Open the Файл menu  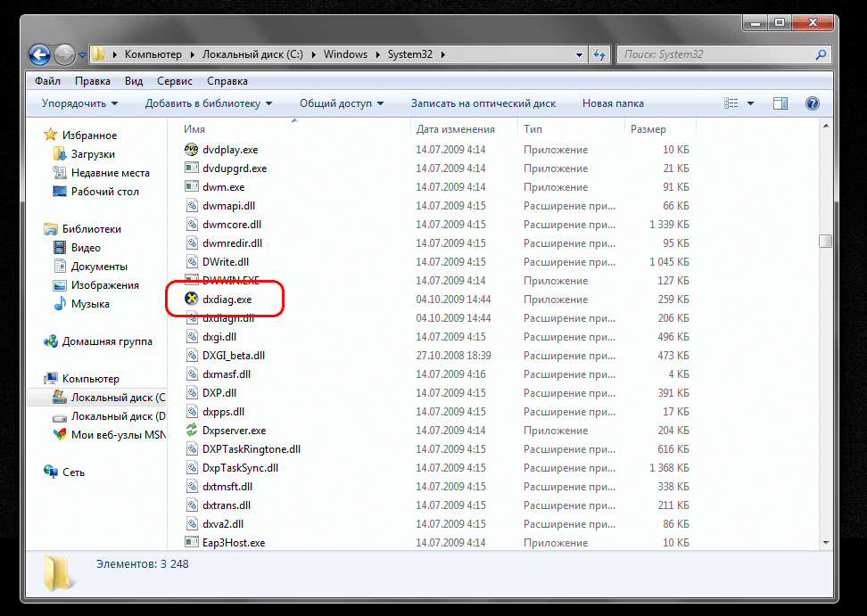point(47,80)
